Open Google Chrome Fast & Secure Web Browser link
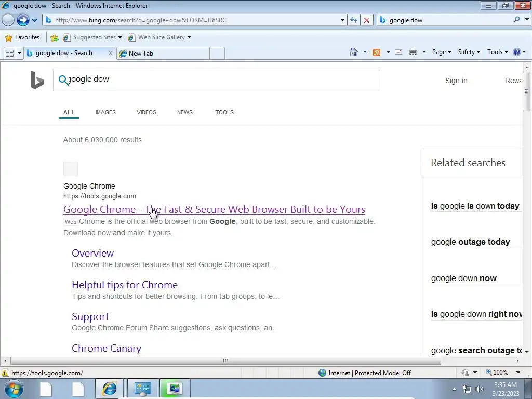The height and width of the screenshot is (399, 532). click(214, 209)
